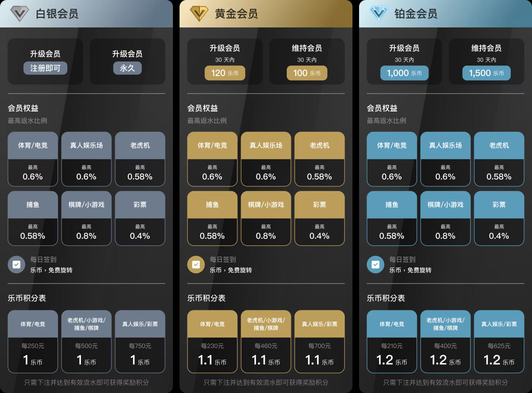Toggle the platinum 每日签到 daily check-in checkbox

(376, 264)
